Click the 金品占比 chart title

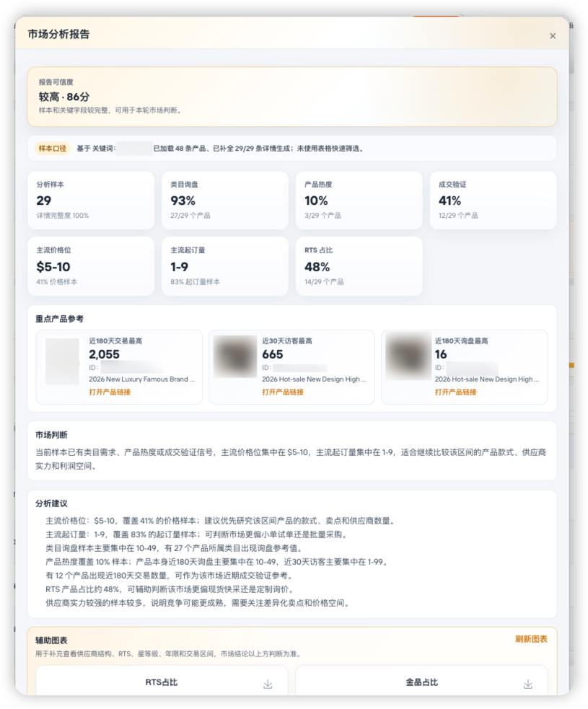pyautogui.click(x=421, y=682)
